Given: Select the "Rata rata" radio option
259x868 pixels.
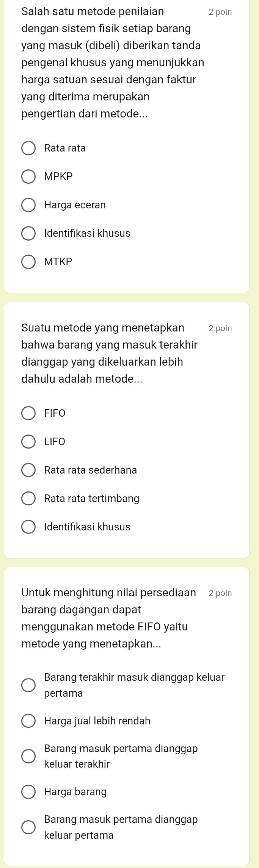Looking at the screenshot, I should click(28, 148).
